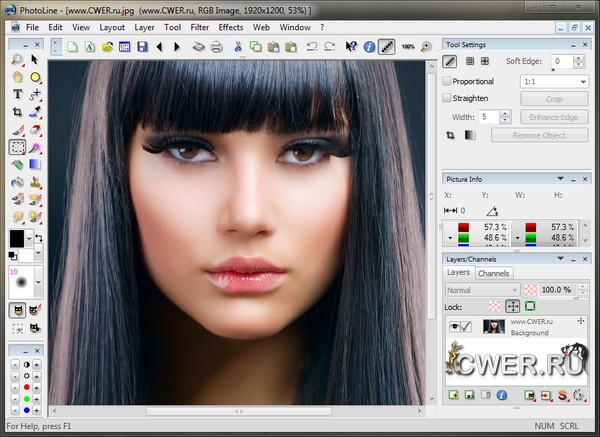Image resolution: width=600 pixels, height=437 pixels.
Task: Click the Print icon in toolbar
Action: [218, 46]
